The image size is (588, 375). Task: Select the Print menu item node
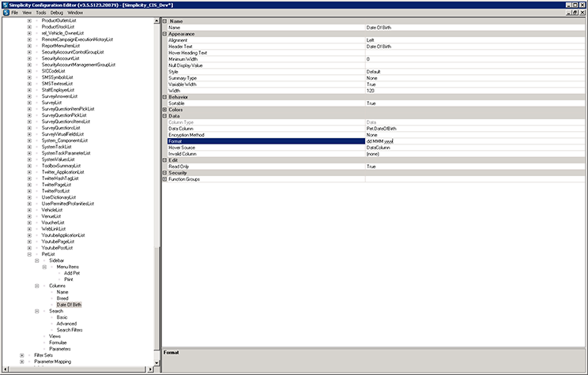click(x=69, y=279)
